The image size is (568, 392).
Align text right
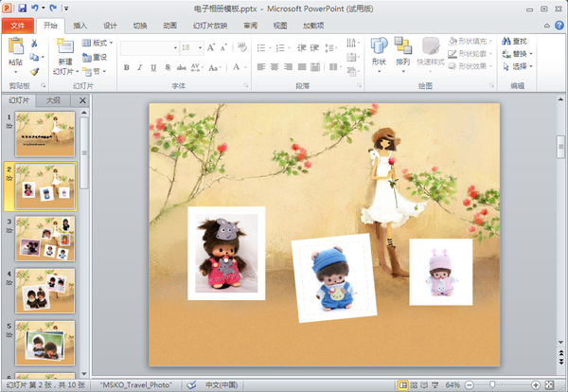click(x=289, y=66)
